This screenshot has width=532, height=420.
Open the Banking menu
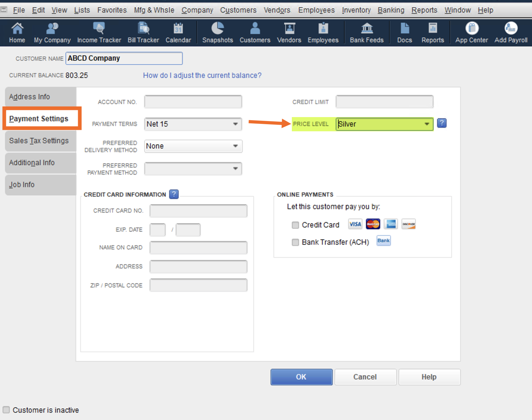pyautogui.click(x=391, y=10)
